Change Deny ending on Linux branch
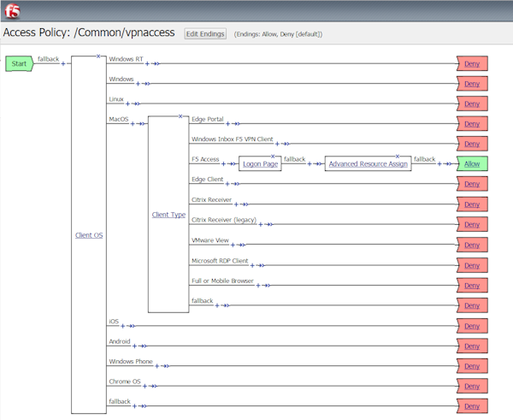The image size is (513, 420). [472, 104]
